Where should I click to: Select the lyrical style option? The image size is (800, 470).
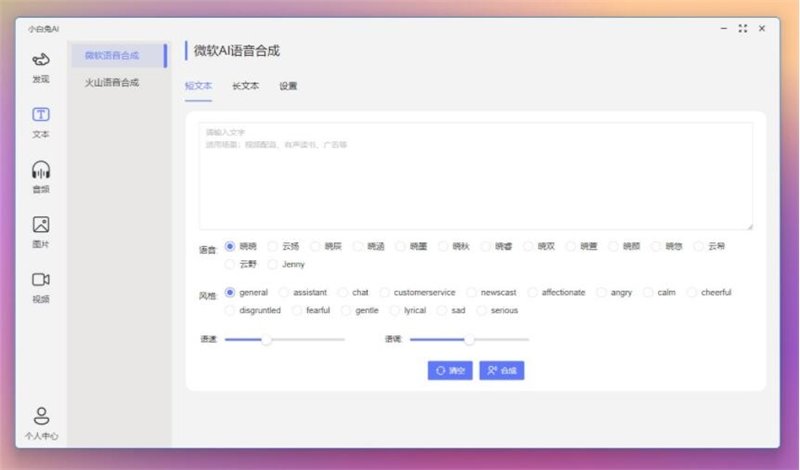point(394,310)
